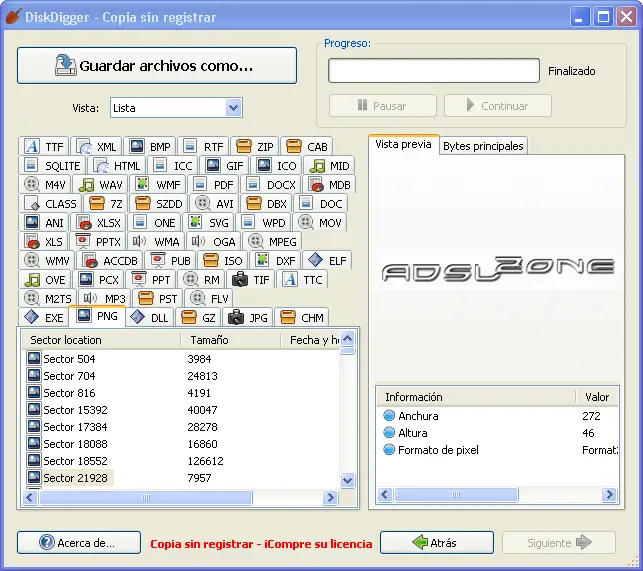
Task: Click the Anchura info row
Action: (x=497, y=416)
